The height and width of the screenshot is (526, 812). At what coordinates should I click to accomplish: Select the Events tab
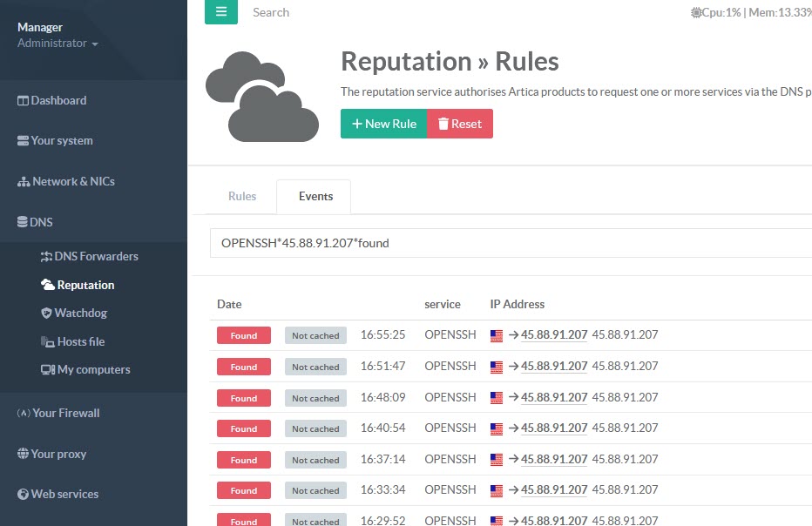coord(315,196)
